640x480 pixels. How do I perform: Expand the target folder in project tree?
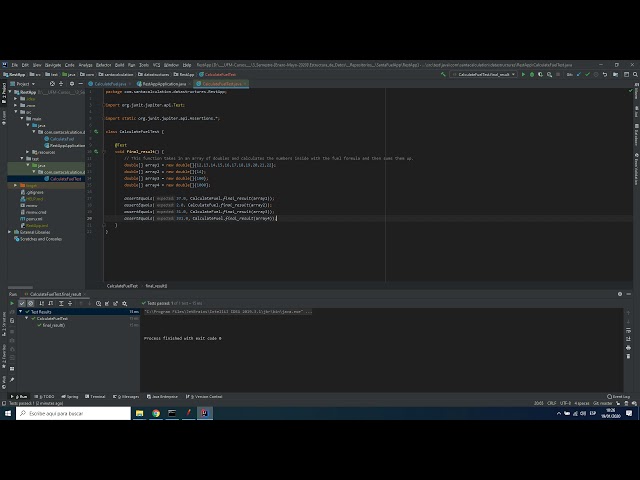tap(16, 185)
